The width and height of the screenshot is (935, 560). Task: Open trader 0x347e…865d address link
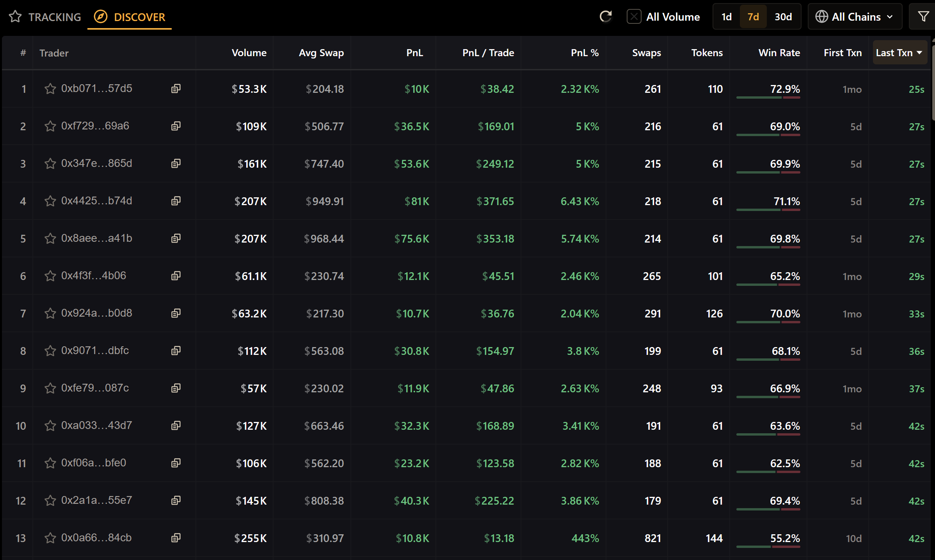click(96, 163)
